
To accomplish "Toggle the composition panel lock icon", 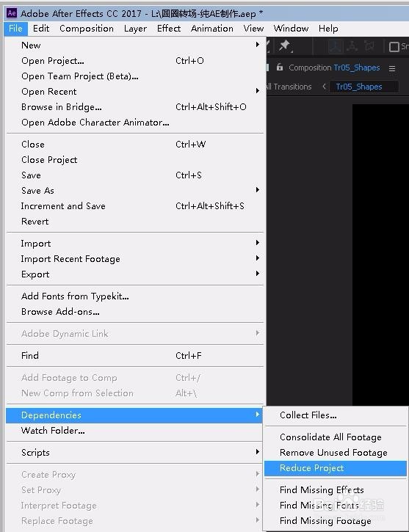I will pyautogui.click(x=279, y=67).
